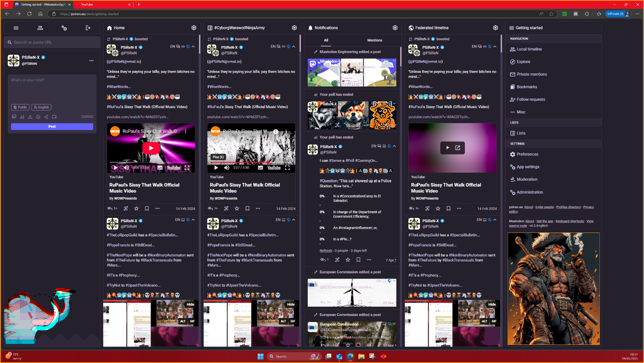
Task: Collapse TheLollipopGuild post in hashtag column
Action: (294, 220)
